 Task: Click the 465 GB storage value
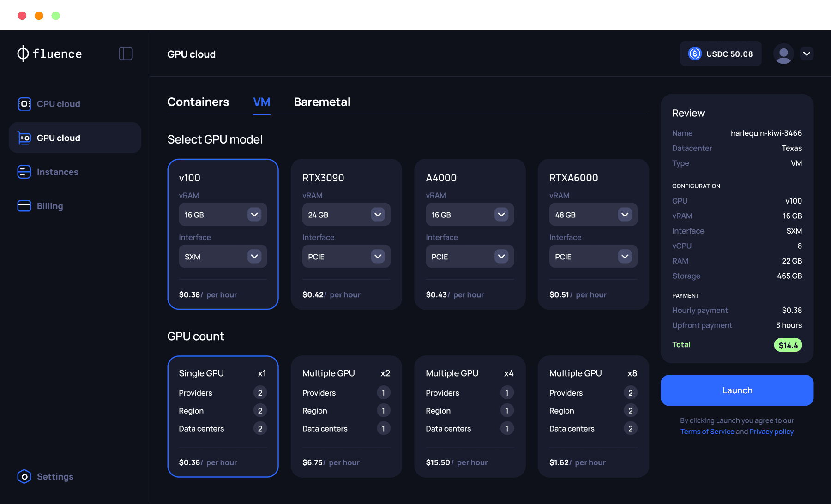click(789, 276)
